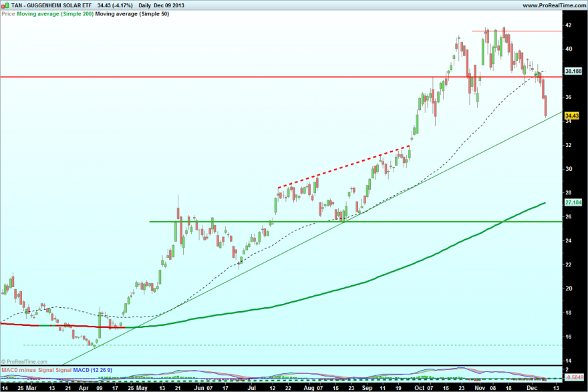Screen dimensions: 588x392
Task: Select 'Moving average (Simple 50)' legend entry
Action: pos(132,14)
